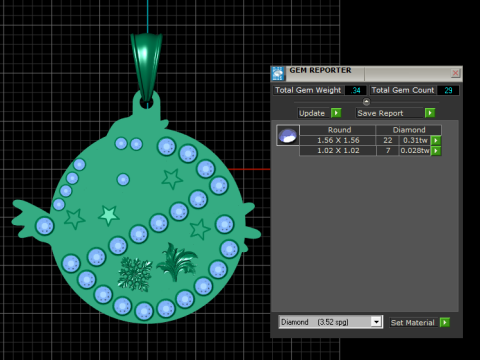The height and width of the screenshot is (360, 480).
Task: Click the quantity cell showing 22
Action: click(x=388, y=140)
